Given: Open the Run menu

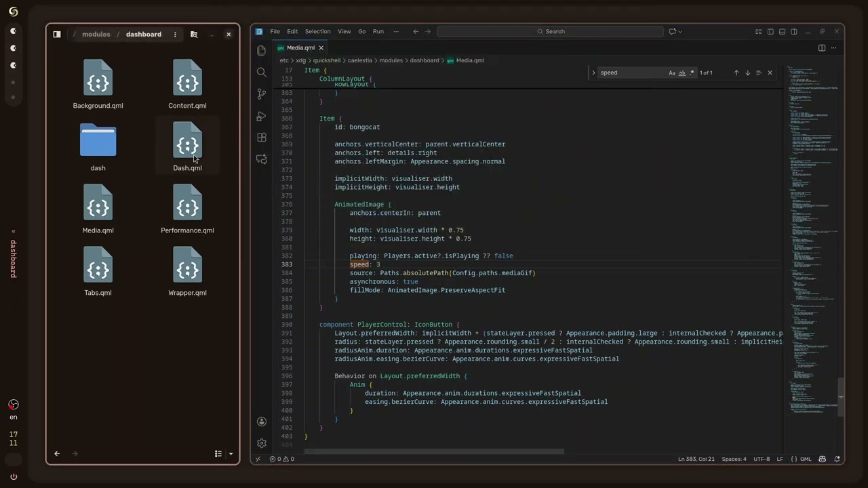Looking at the screenshot, I should tap(378, 31).
